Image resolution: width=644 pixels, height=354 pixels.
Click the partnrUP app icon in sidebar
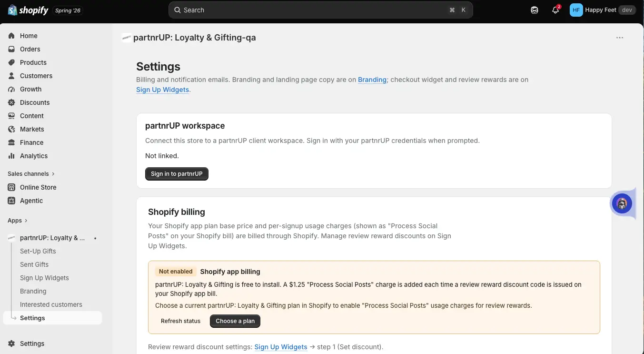point(11,238)
